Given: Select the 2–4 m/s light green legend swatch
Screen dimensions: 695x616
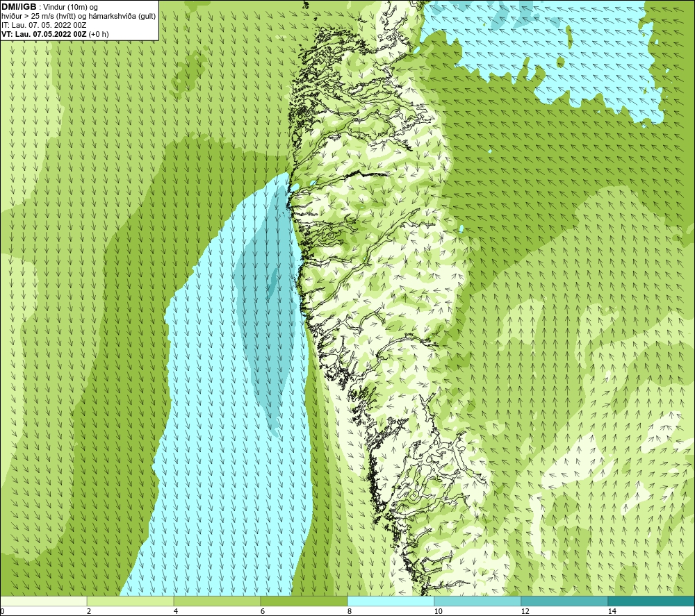Looking at the screenshot, I should pos(131,601).
